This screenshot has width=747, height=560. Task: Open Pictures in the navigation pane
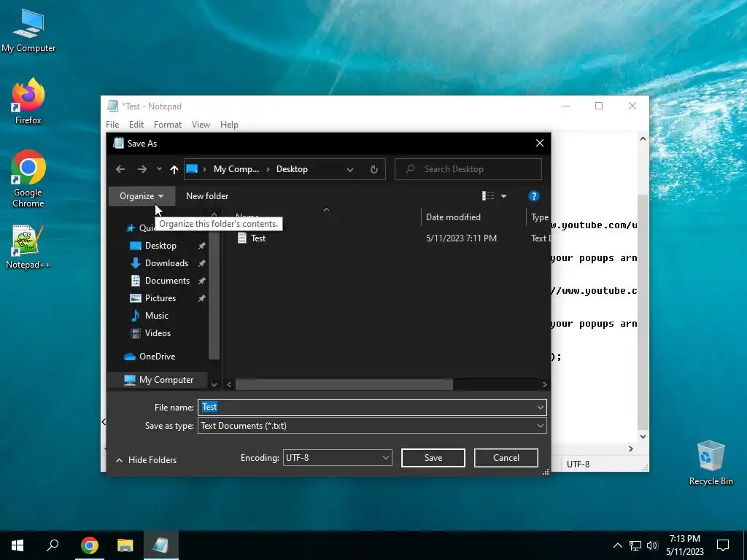point(160,298)
